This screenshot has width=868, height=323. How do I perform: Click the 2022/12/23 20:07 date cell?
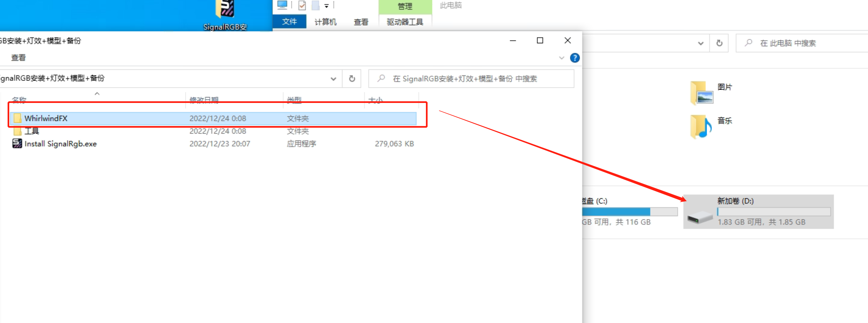coord(220,144)
